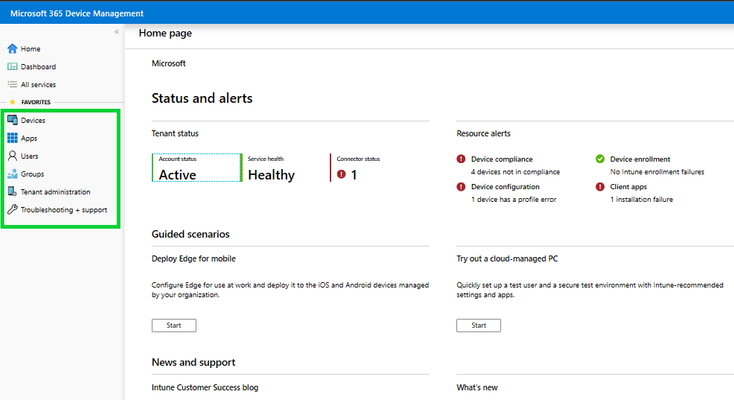
Task: Click the All services list icon
Action: click(12, 84)
